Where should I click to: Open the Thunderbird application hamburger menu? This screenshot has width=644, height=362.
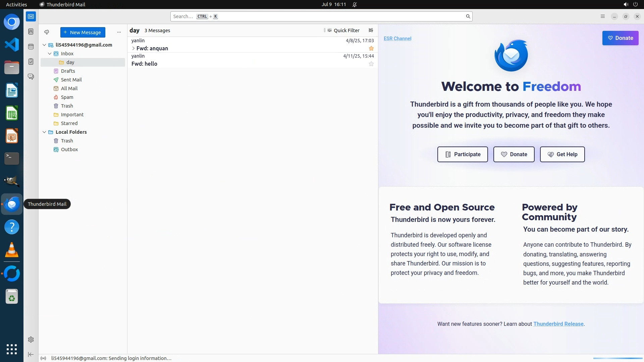tap(603, 16)
